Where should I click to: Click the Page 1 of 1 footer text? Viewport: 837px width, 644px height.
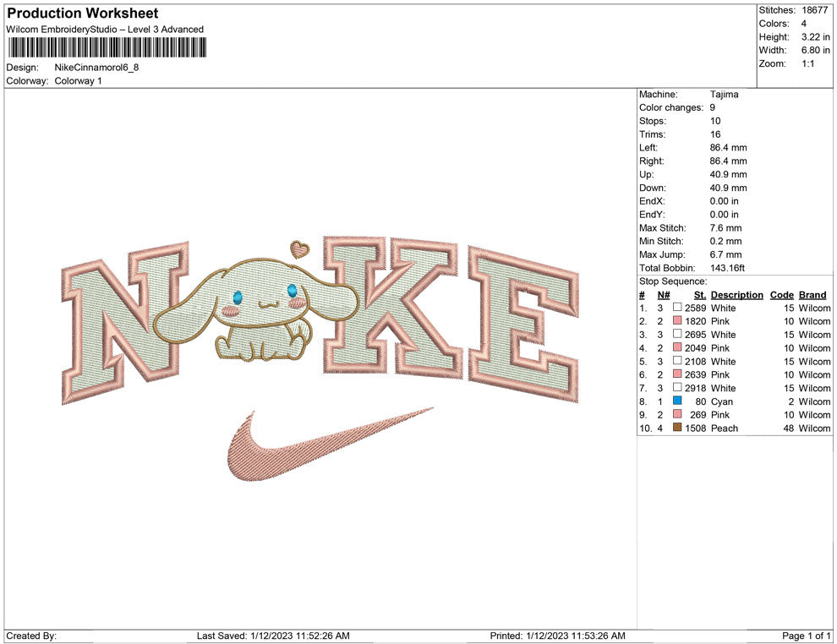806,636
